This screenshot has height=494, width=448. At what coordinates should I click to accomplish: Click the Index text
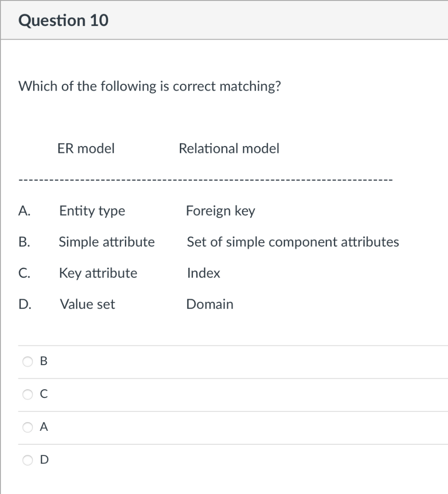(x=204, y=273)
